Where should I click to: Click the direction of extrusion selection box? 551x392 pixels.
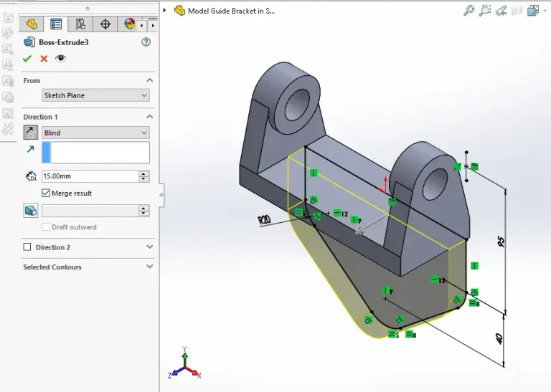[96, 152]
